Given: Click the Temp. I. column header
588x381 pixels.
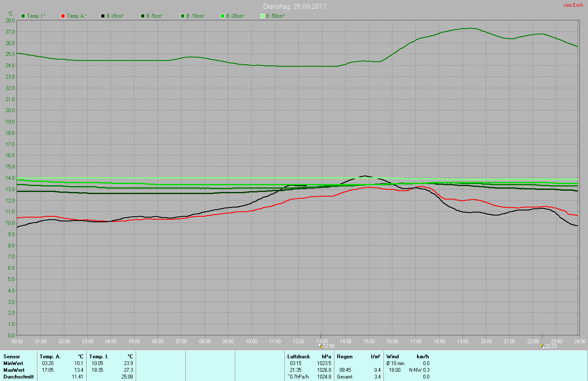Looking at the screenshot, I should coord(99,357).
